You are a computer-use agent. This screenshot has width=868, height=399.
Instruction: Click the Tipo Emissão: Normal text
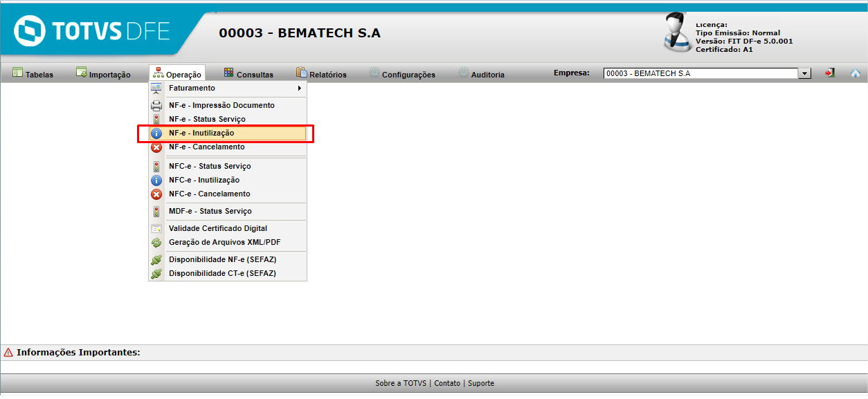[x=738, y=33]
